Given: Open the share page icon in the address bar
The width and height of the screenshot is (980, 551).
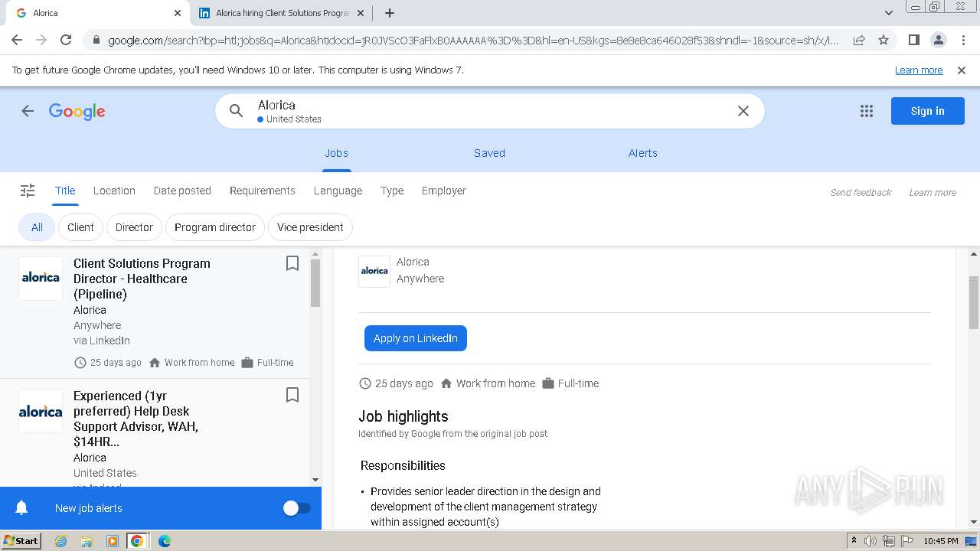Looking at the screenshot, I should point(859,40).
